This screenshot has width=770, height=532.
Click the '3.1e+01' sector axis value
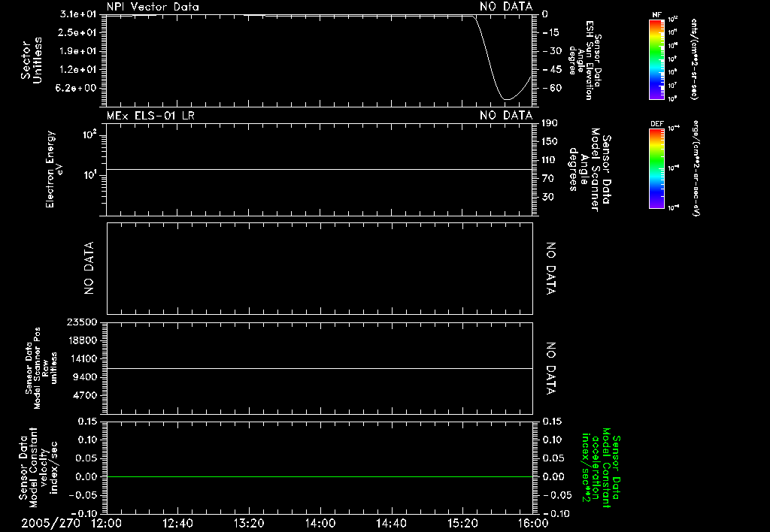77,14
